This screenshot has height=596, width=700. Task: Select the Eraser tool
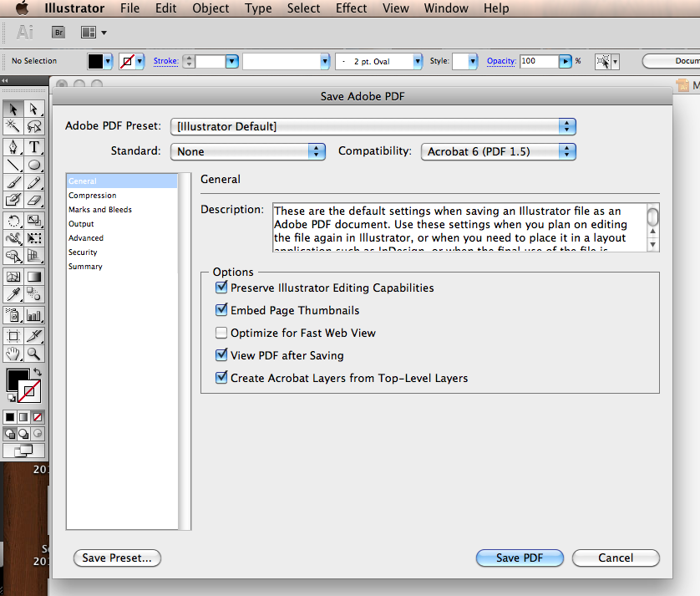[x=34, y=200]
